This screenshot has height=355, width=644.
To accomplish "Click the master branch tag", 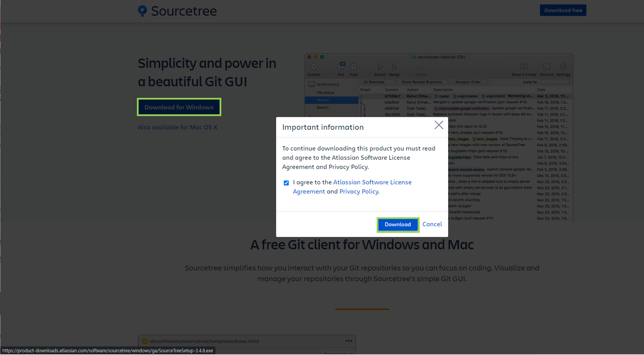I will 442,96.
